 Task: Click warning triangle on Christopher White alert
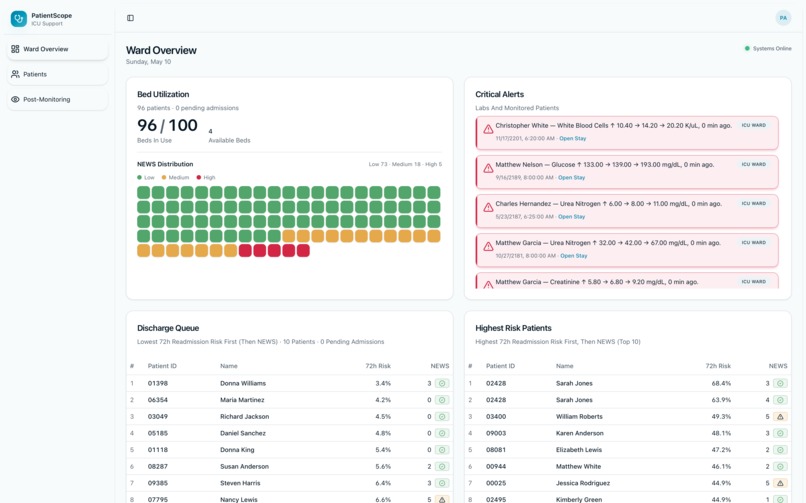[x=488, y=129]
